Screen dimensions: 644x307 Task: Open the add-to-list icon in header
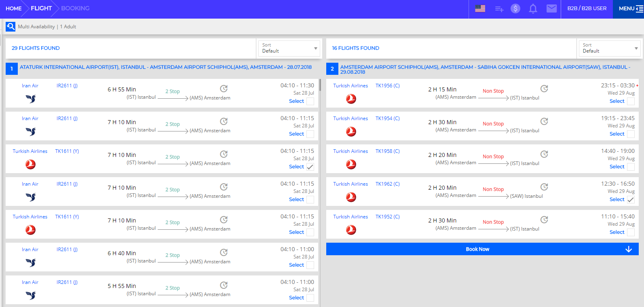tap(499, 9)
